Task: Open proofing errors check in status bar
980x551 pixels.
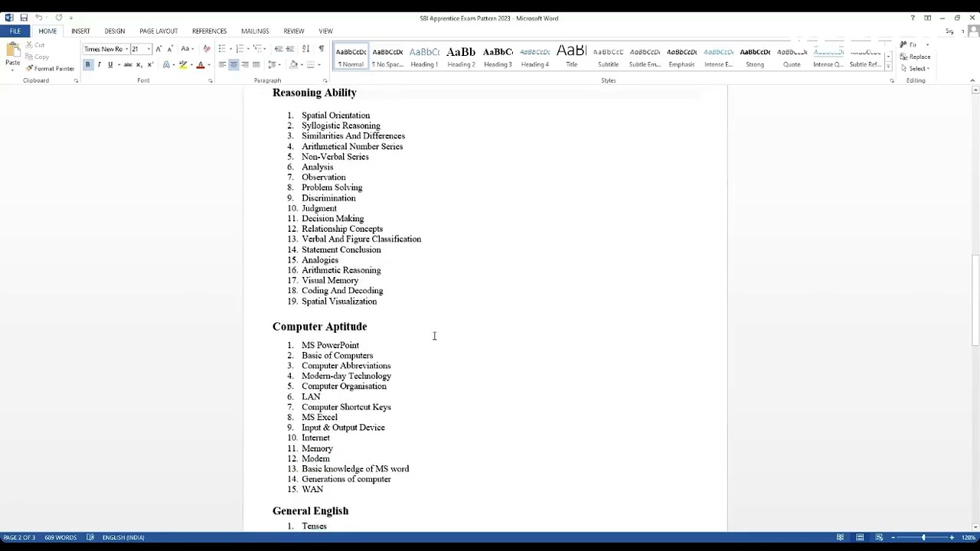Action: [x=90, y=537]
